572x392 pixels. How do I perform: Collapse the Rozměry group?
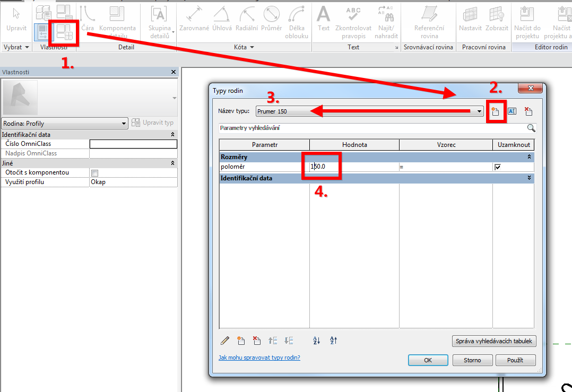[528, 157]
